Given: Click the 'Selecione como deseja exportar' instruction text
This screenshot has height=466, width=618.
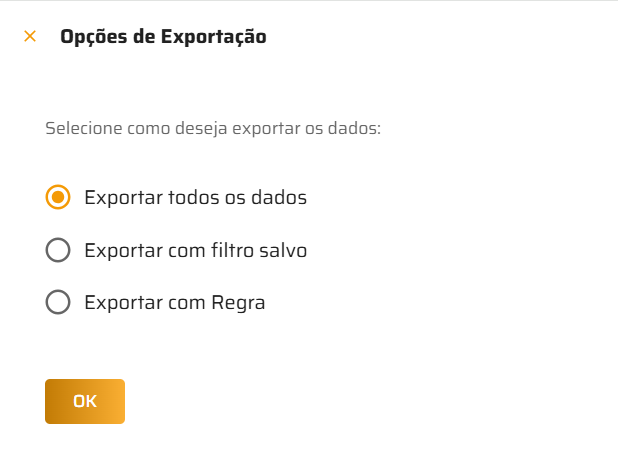Looking at the screenshot, I should coord(214,129).
